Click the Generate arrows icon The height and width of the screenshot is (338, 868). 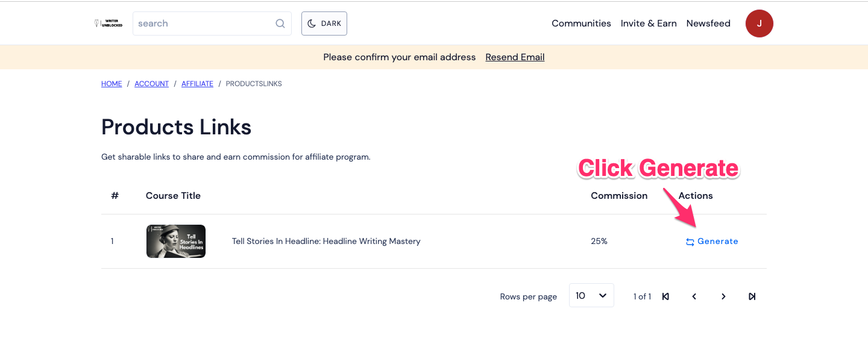tap(690, 242)
